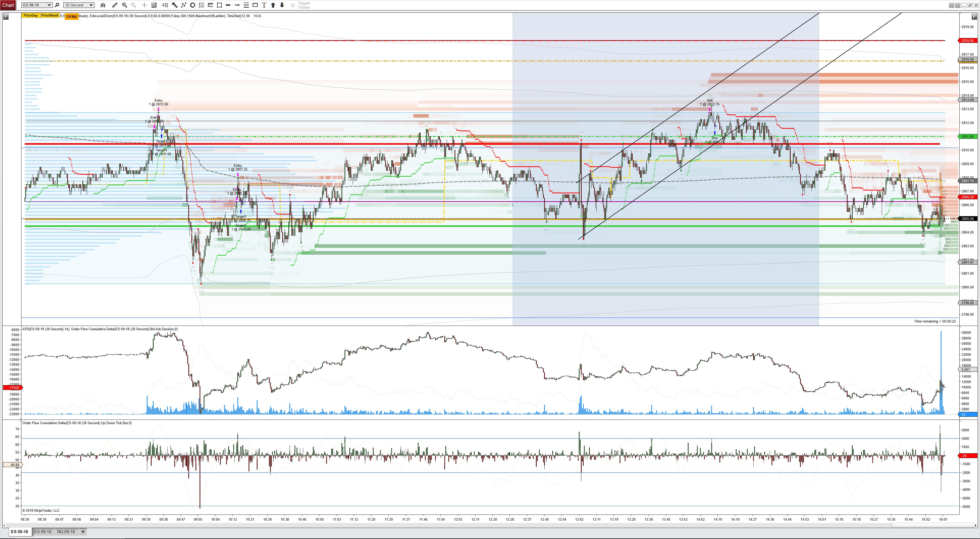The width and height of the screenshot is (980, 539).
Task: Click the blue 53 volume marker
Action: tap(967, 415)
